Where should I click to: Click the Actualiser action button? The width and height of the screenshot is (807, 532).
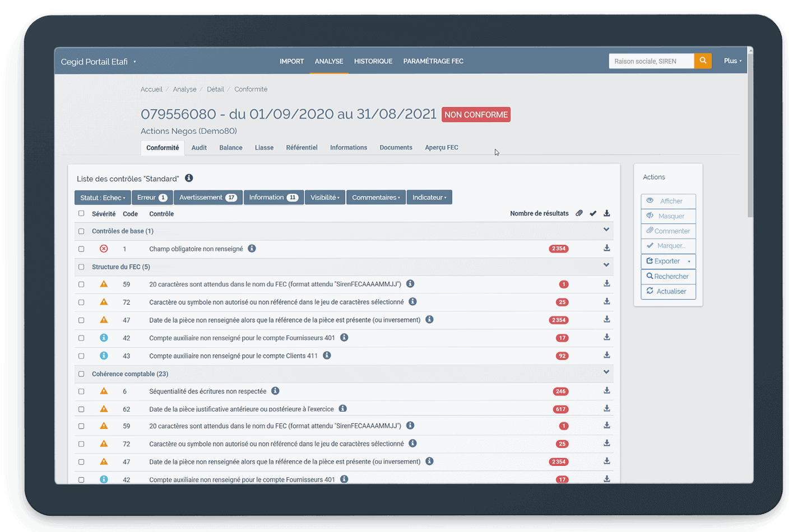[668, 291]
